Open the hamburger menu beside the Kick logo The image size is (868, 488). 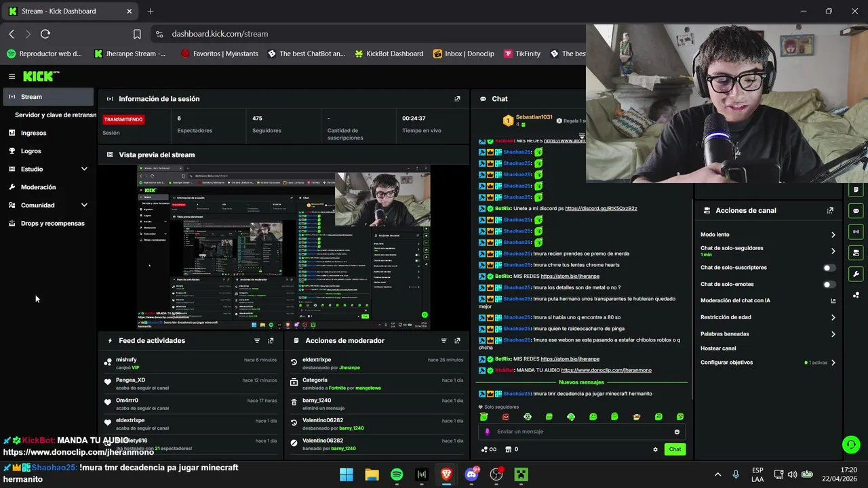tap(12, 77)
